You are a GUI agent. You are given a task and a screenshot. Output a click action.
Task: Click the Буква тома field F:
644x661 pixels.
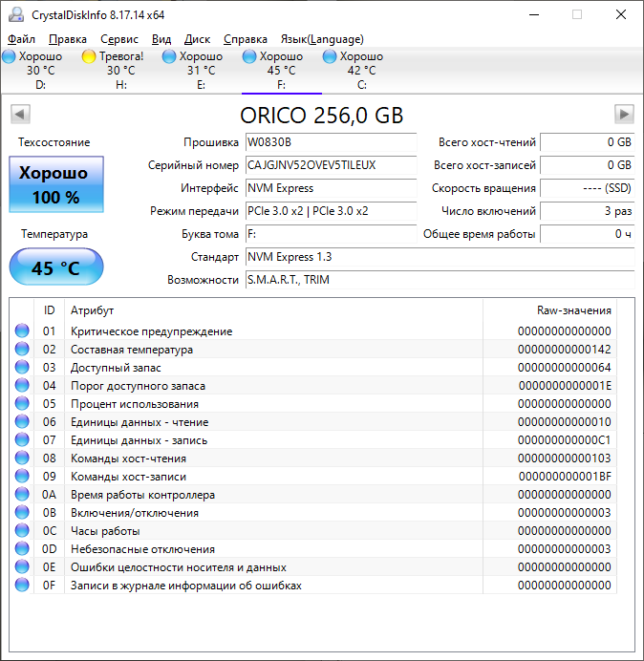click(x=331, y=234)
